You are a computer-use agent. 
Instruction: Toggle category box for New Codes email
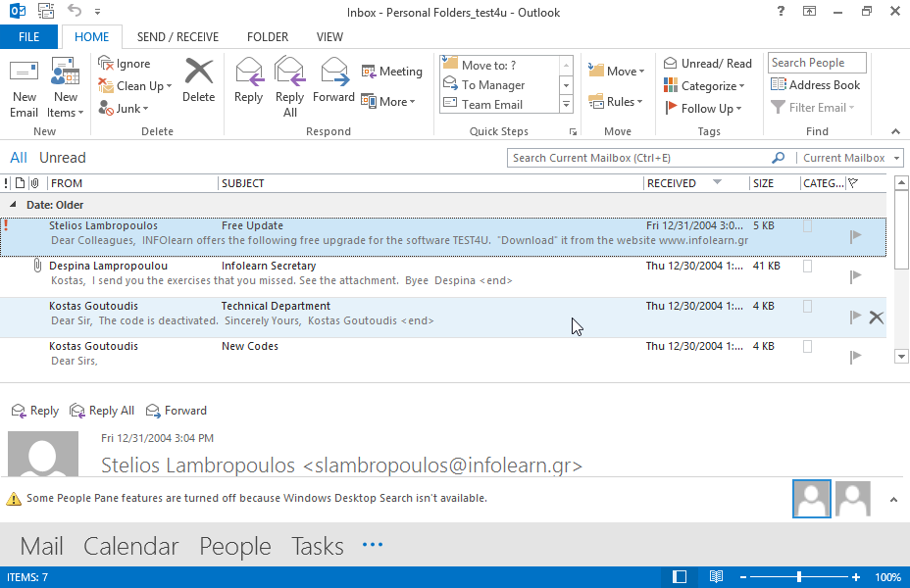click(807, 346)
